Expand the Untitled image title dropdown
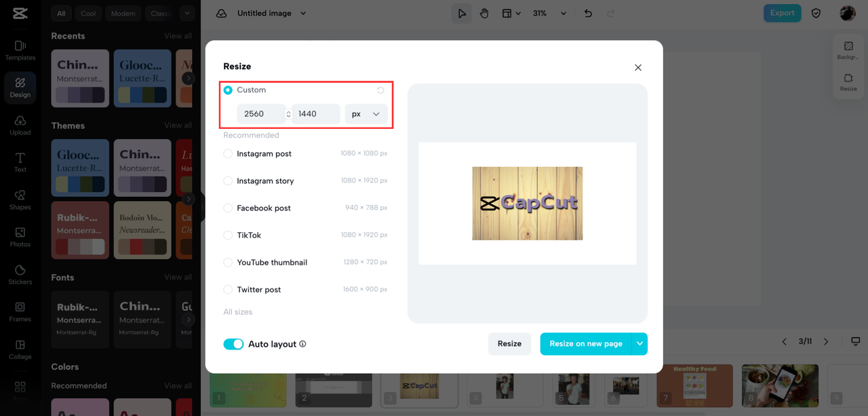This screenshot has height=416, width=868. pos(303,13)
